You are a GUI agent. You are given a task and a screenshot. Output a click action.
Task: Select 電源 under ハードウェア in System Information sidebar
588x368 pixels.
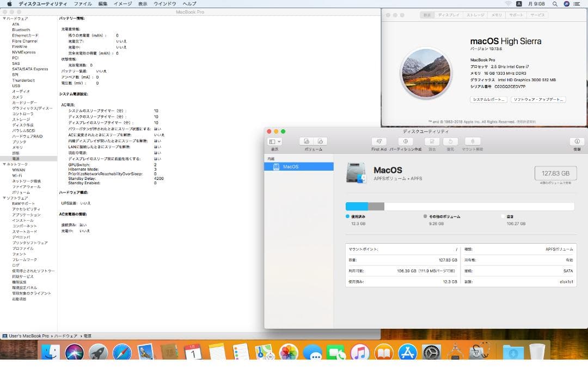point(17,158)
